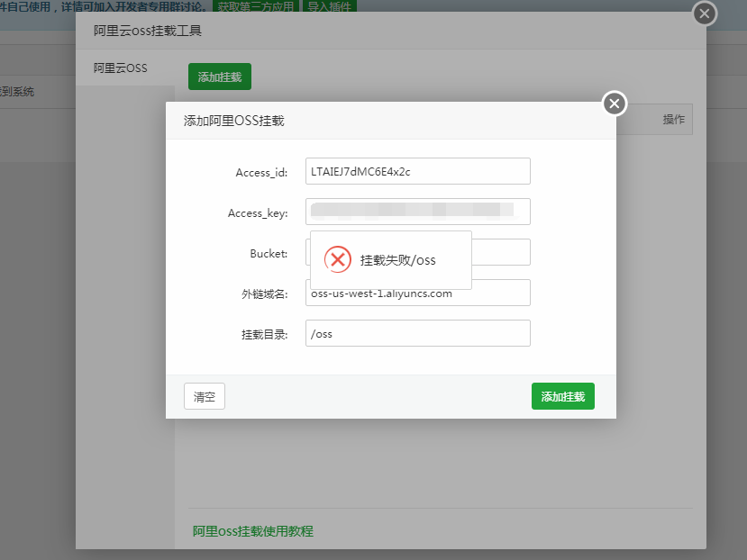Click 添加挂载 button in background panel
The height and width of the screenshot is (560, 747).
[x=220, y=77]
